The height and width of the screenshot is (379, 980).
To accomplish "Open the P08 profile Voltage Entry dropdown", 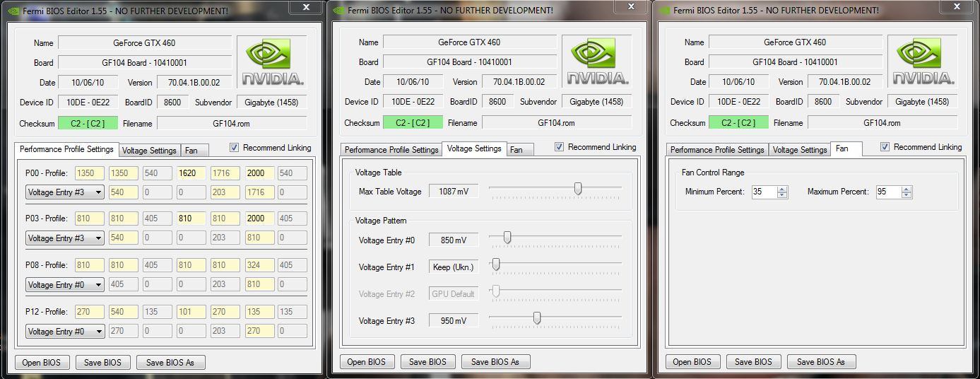I will tap(65, 285).
